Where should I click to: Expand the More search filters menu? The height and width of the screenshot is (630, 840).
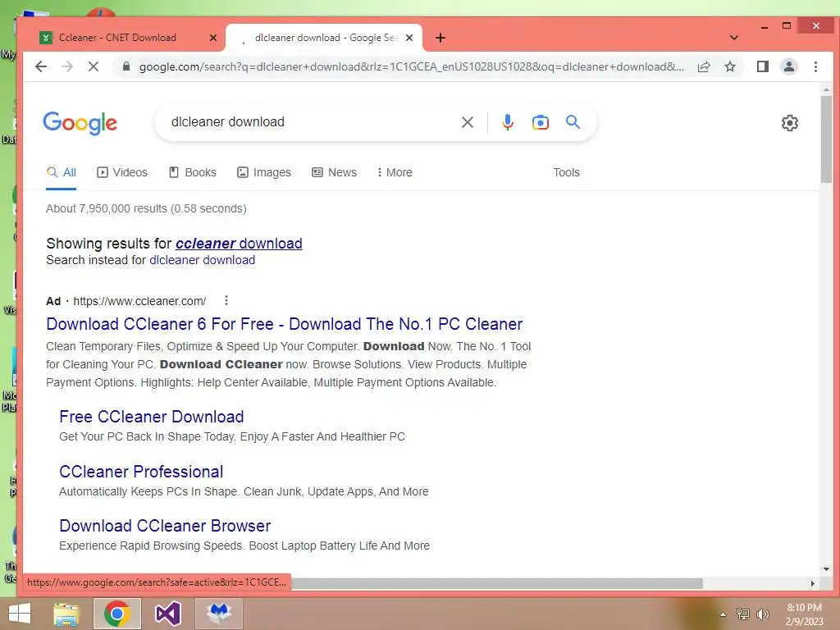pos(395,172)
